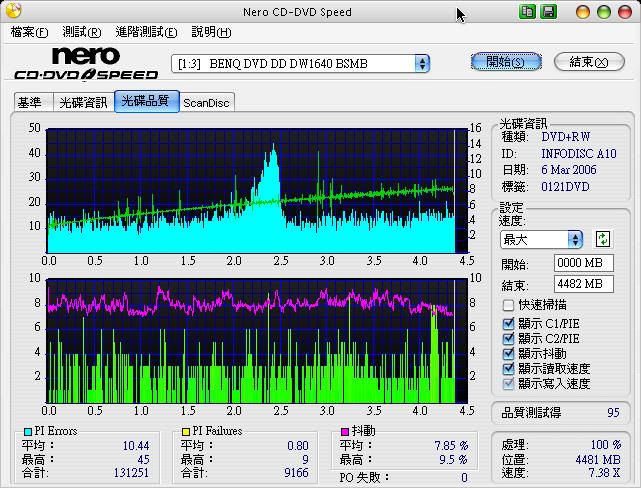
Task: Switch to the 基準 tab
Action: 34,102
